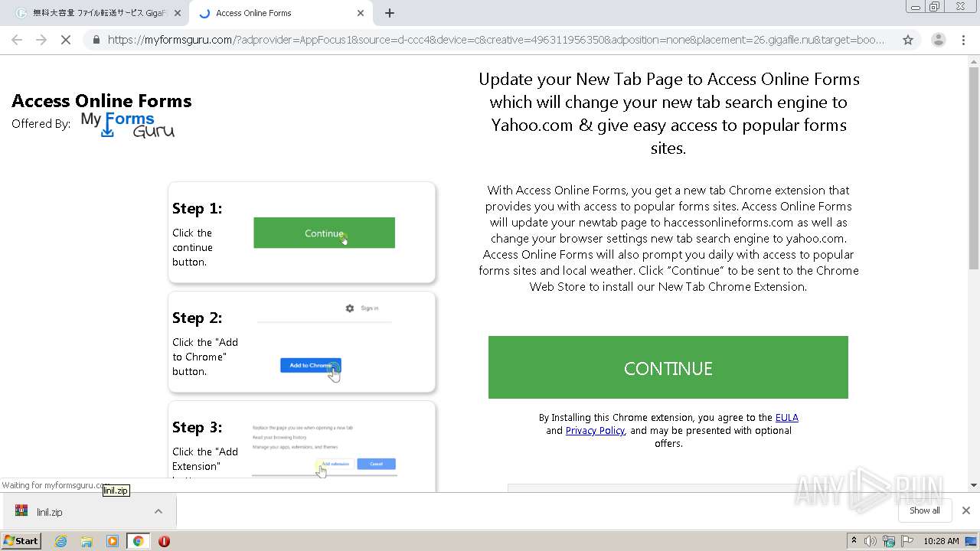Open the Chrome profile avatar icon
Image resolution: width=980 pixels, height=551 pixels.
[938, 40]
